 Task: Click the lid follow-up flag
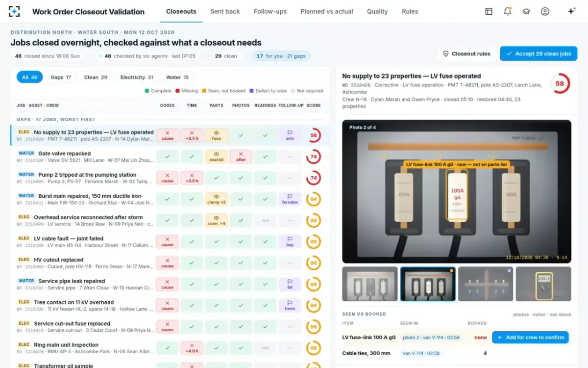coord(290,284)
